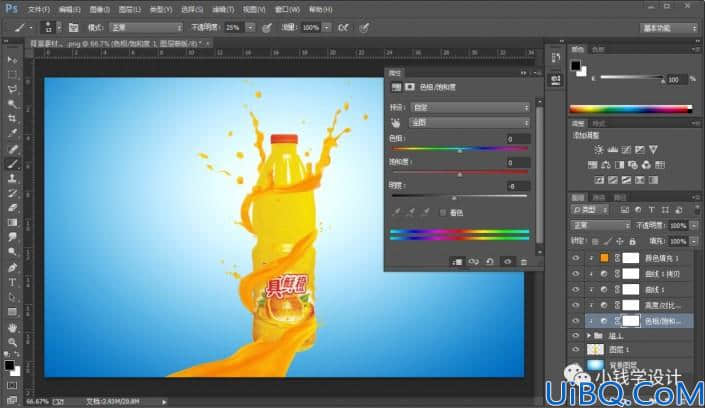Select the Brush tool in toolbox
Viewport: 705px width, 408px height.
pyautogui.click(x=12, y=164)
